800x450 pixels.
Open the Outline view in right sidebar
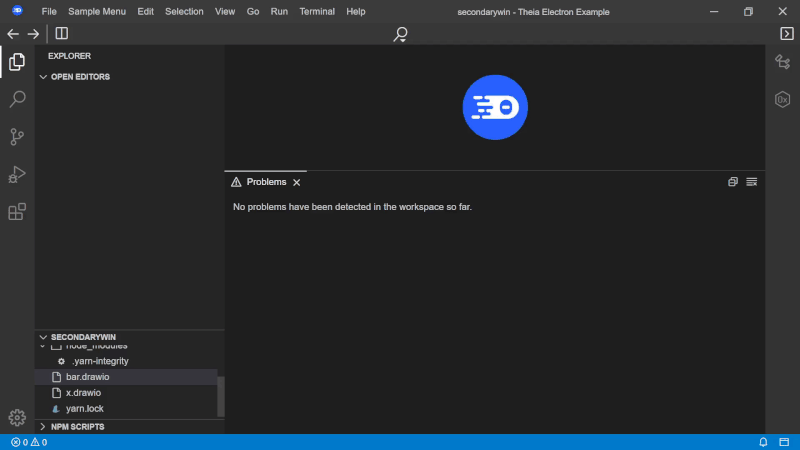coord(783,62)
